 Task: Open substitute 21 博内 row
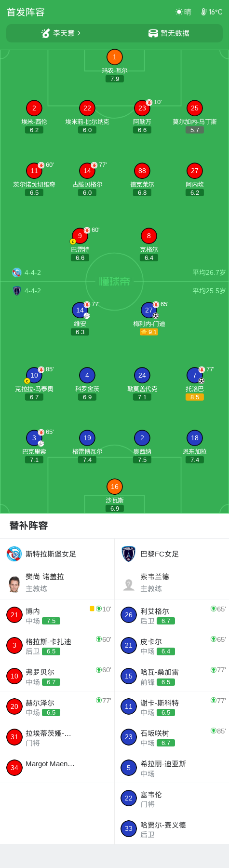point(57,615)
